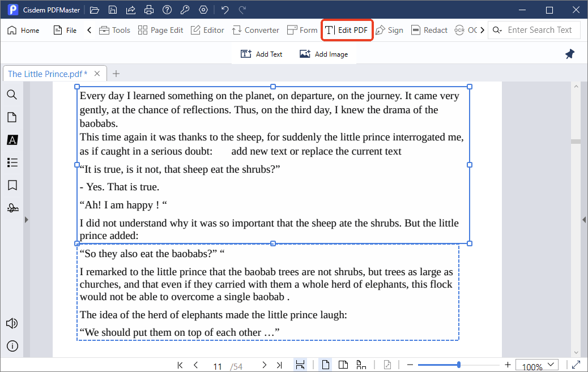Click the vertical scrollbar down arrow
588x372 pixels.
pos(576,353)
